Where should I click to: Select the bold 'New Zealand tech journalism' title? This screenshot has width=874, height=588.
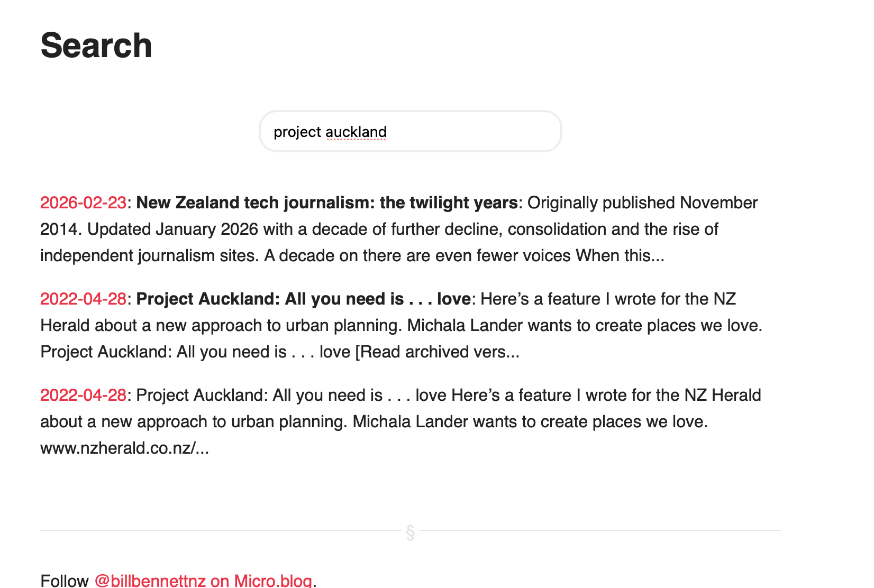(x=326, y=203)
